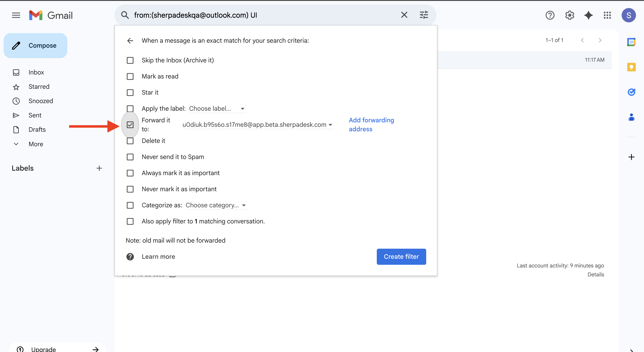The width and height of the screenshot is (644, 352).
Task: Open Google Keep side panel icon
Action: pyautogui.click(x=631, y=67)
